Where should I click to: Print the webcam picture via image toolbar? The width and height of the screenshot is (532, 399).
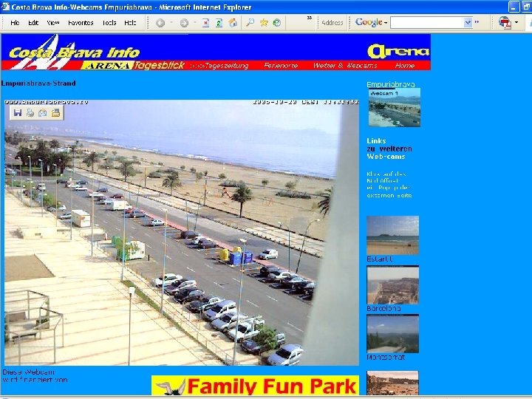pos(30,112)
